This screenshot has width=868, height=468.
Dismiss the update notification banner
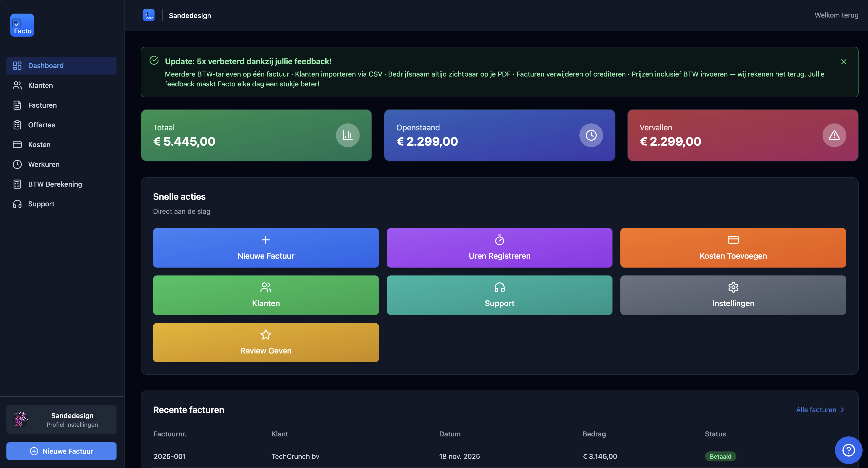(x=843, y=62)
